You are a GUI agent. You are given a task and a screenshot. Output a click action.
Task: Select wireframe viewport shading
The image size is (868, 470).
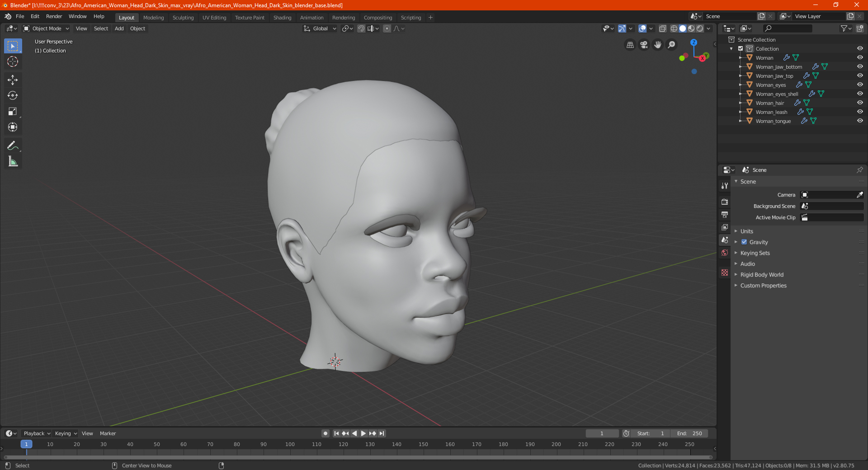pyautogui.click(x=674, y=28)
